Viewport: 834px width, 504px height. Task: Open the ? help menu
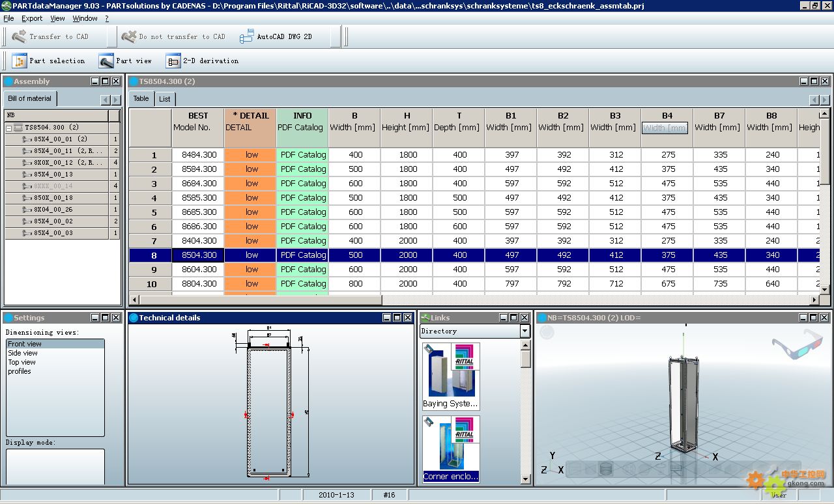pyautogui.click(x=107, y=18)
